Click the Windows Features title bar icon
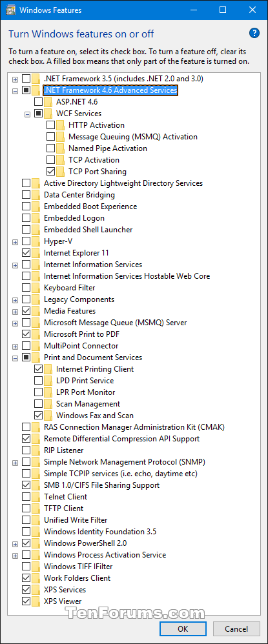This screenshot has width=268, height=644. point(10,10)
